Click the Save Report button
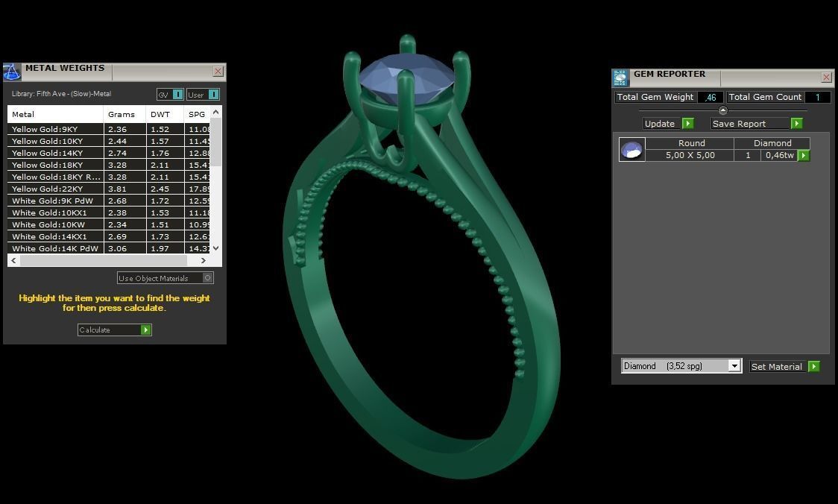This screenshot has width=838, height=504. pos(757,124)
